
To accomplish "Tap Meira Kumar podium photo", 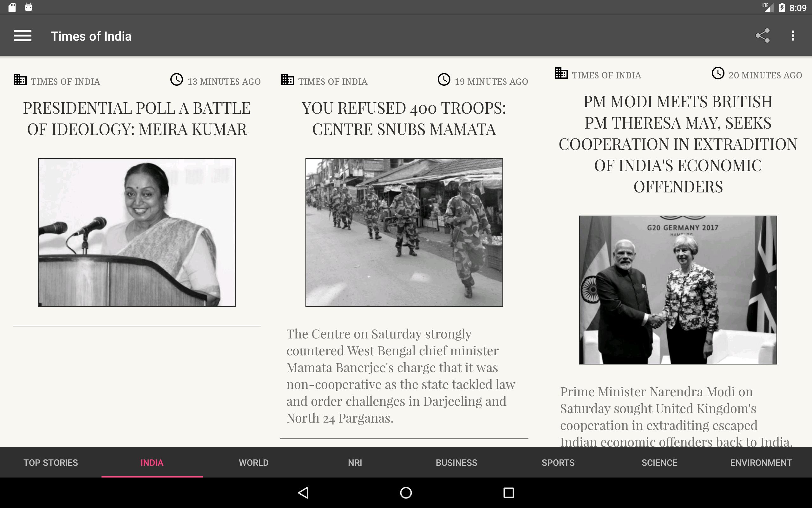I will pyautogui.click(x=137, y=232).
